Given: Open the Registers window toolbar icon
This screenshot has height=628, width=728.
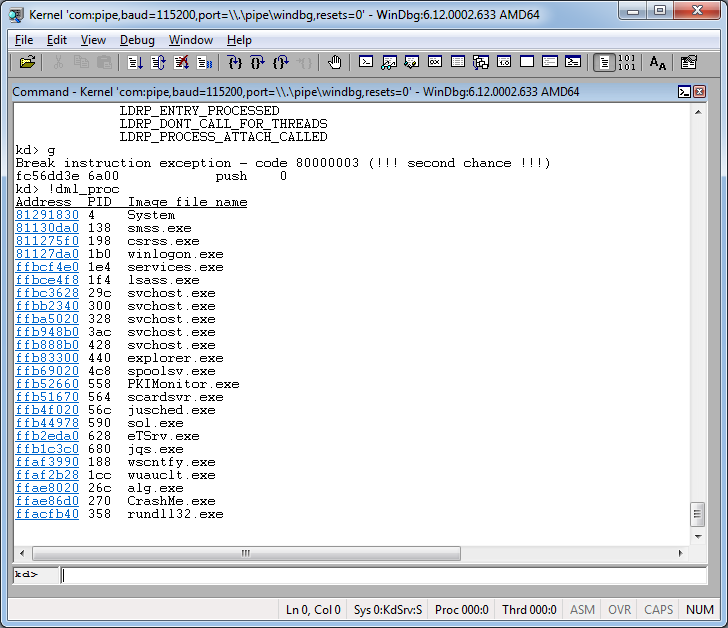Looking at the screenshot, I should point(435,62).
